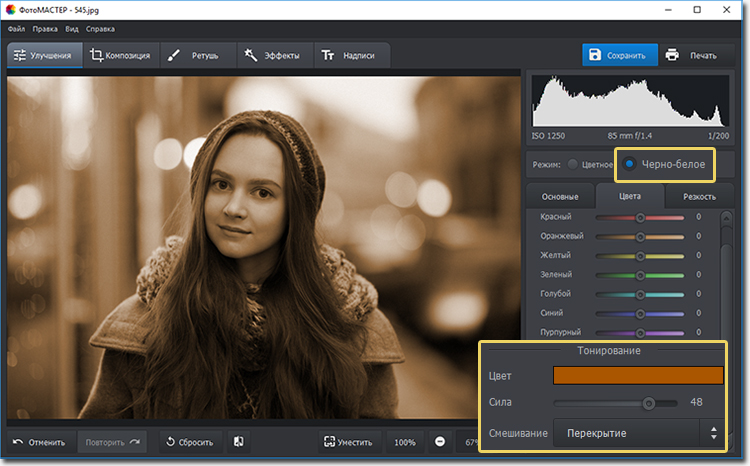Image resolution: width=750 pixels, height=466 pixels.
Task: Open the Эффекты magic wand tab
Action: [273, 55]
